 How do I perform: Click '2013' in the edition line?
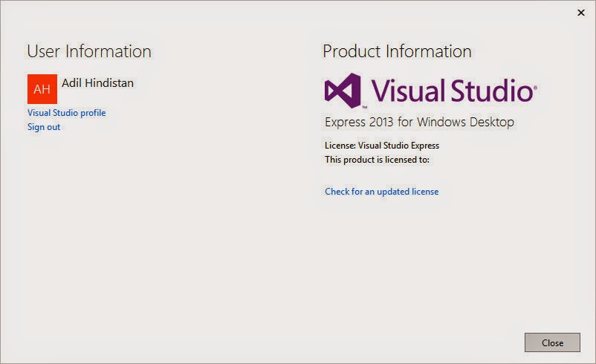(x=381, y=122)
